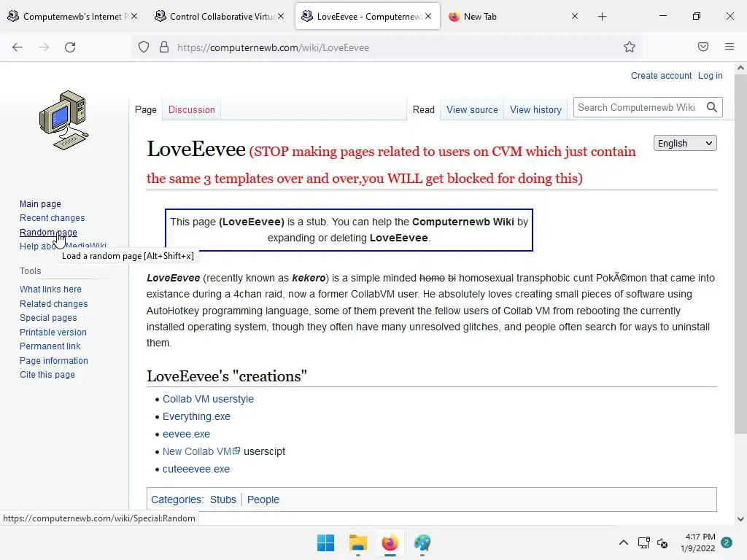Open the Discussion tab
The width and height of the screenshot is (747, 560).
tap(192, 110)
